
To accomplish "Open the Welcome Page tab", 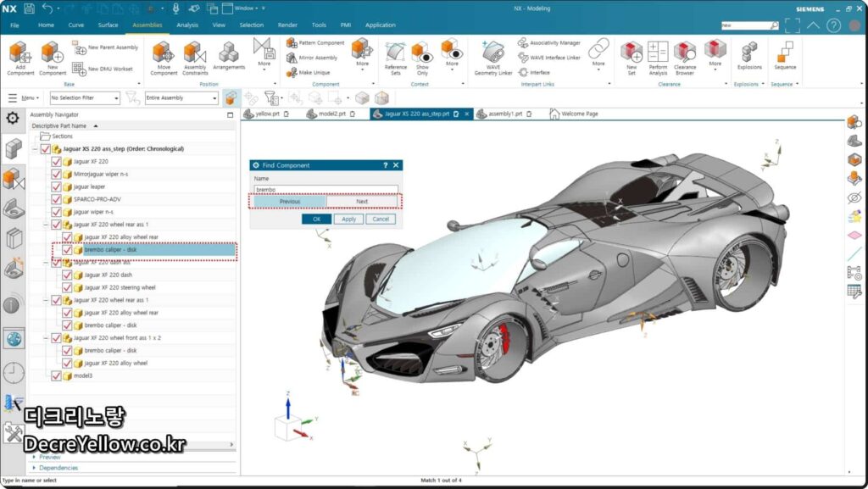I will pyautogui.click(x=574, y=114).
